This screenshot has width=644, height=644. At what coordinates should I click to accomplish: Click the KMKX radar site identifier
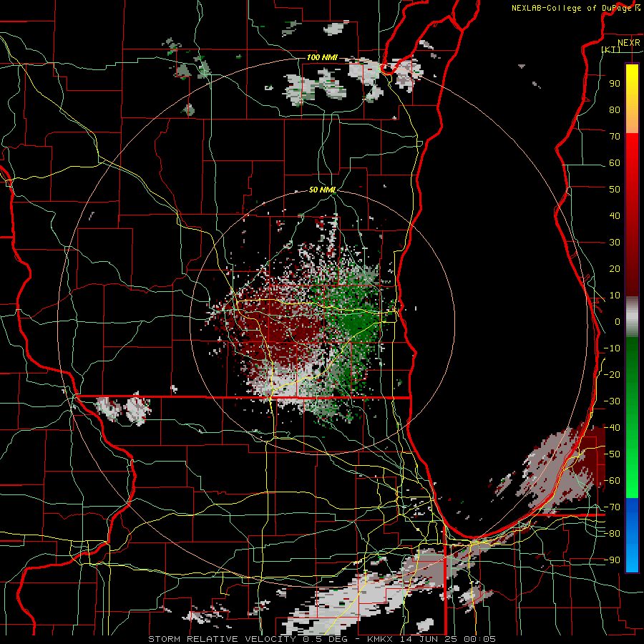pos(381,639)
